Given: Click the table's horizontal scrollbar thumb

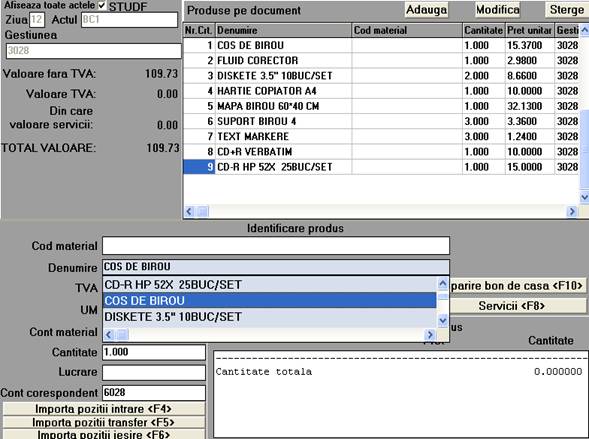Looking at the screenshot, I should [x=202, y=212].
